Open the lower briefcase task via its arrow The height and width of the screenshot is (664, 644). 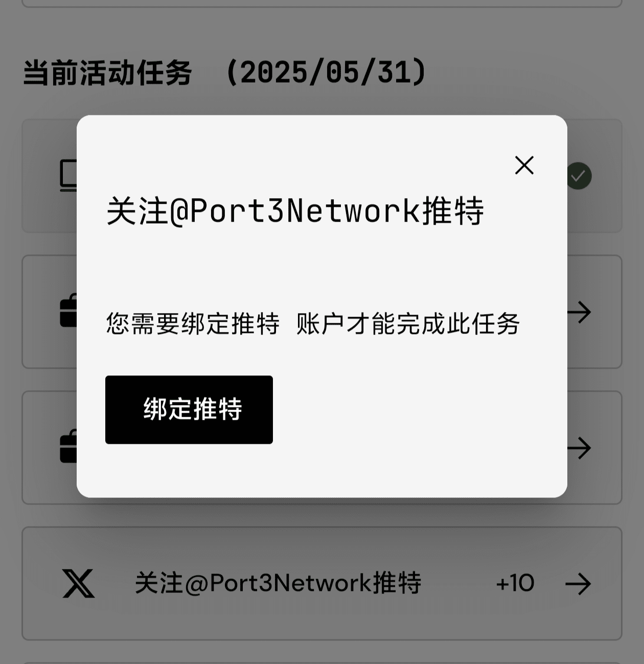[579, 448]
